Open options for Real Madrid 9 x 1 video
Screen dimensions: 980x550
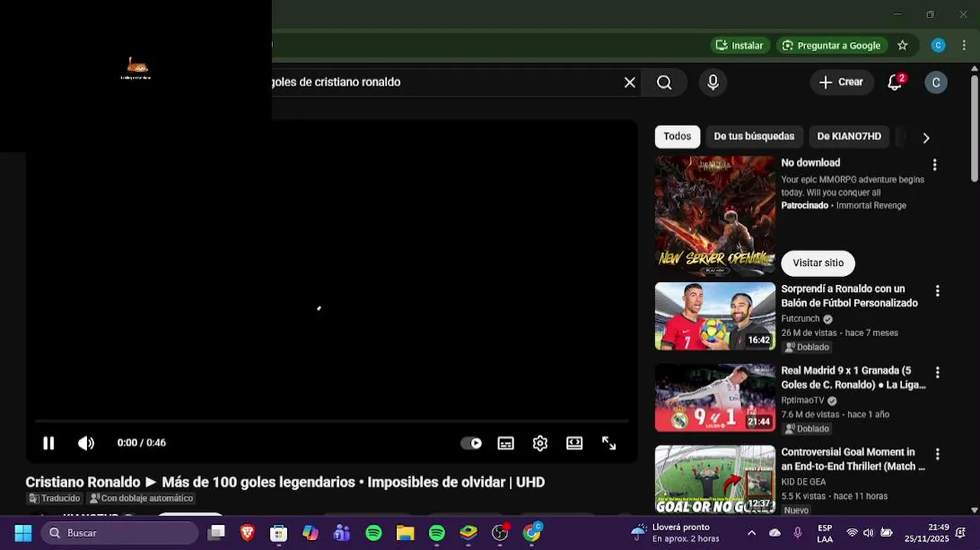pyautogui.click(x=937, y=373)
